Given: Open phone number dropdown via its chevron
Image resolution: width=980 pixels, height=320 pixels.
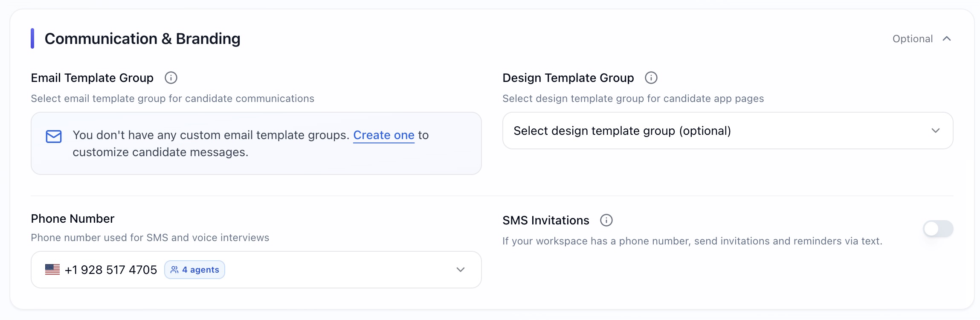Looking at the screenshot, I should (460, 270).
